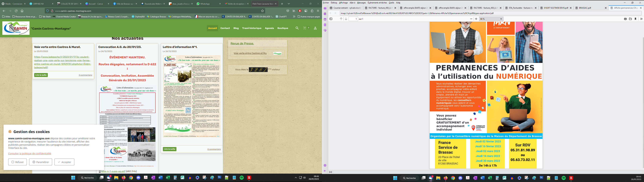644x182 pixels.
Task: Switch to the BRASSAC.pdf tab
Action: [585, 8]
